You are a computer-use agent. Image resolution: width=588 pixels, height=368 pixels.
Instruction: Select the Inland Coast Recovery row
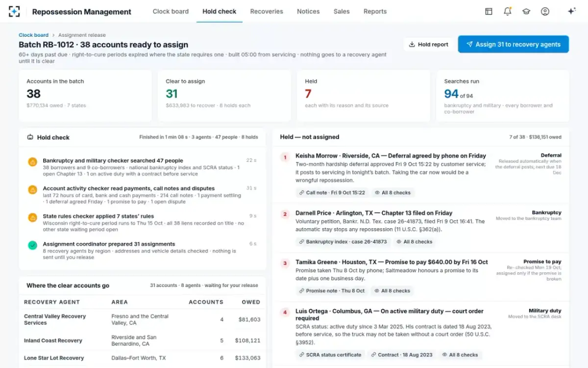[142, 341]
